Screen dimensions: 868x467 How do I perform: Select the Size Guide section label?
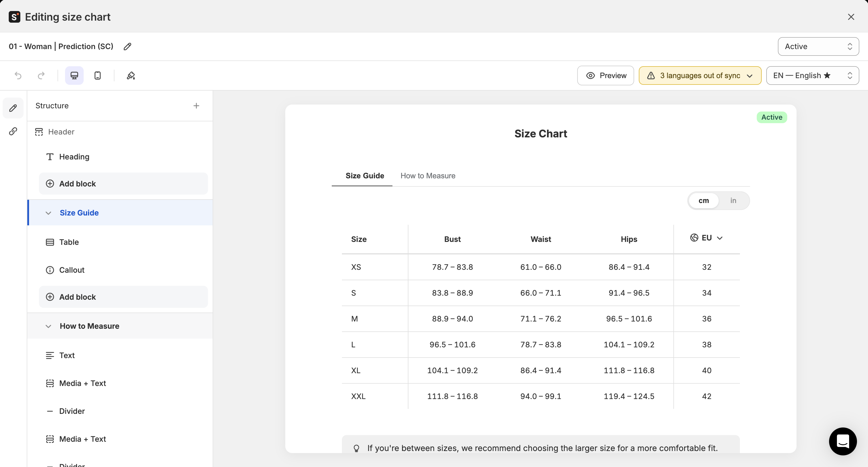coord(79,213)
